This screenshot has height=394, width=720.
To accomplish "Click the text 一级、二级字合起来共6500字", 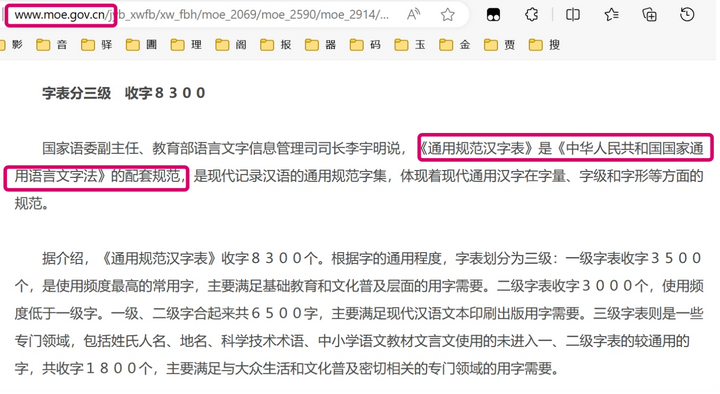I will [x=214, y=314].
